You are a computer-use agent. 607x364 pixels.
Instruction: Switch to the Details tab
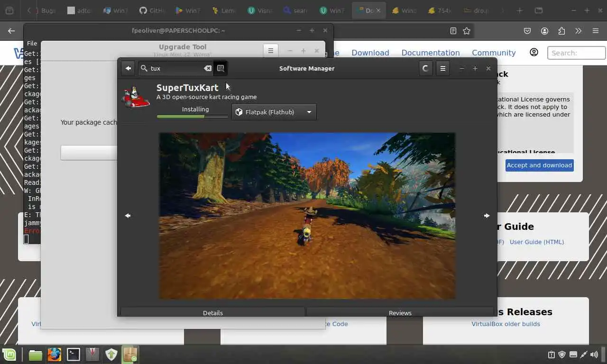[213, 312]
